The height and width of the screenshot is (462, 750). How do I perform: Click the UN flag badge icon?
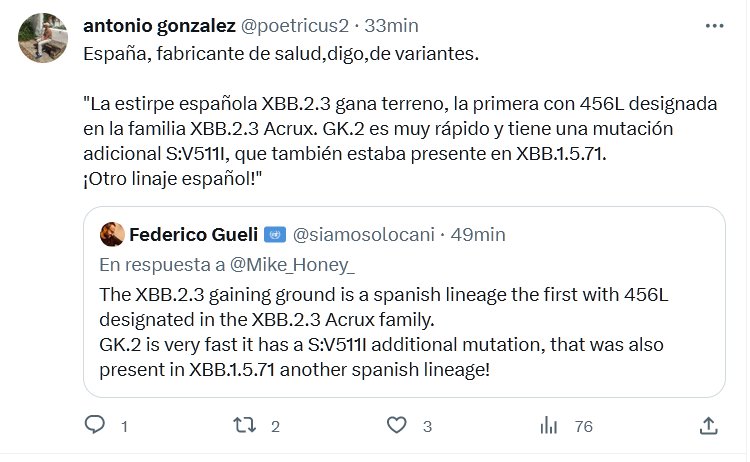click(x=272, y=234)
